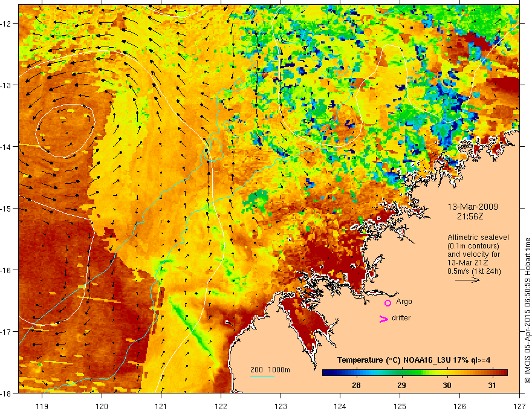Click the '200 1000m' bathymetry label
This screenshot has height=411, width=532.
point(270,370)
